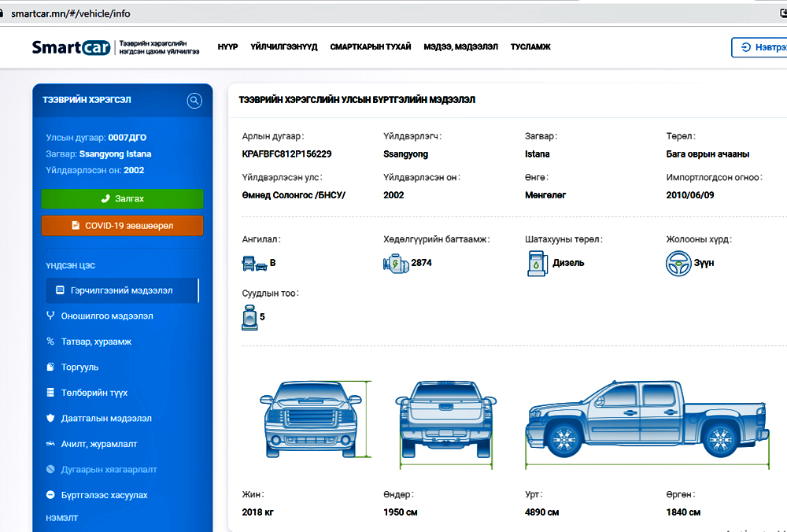787x532 pixels.
Task: Click the browser address bar URL
Action: [x=71, y=13]
